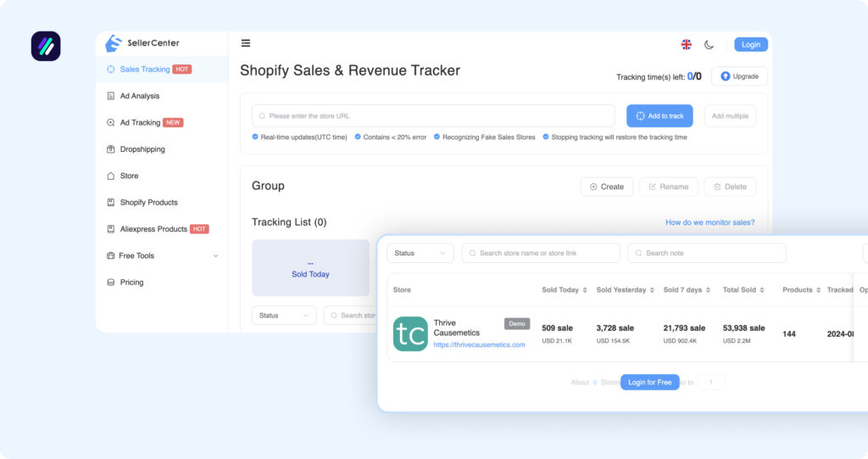Viewport: 868px width, 459px height.
Task: Sort by Sold Today column arrows
Action: pos(585,290)
